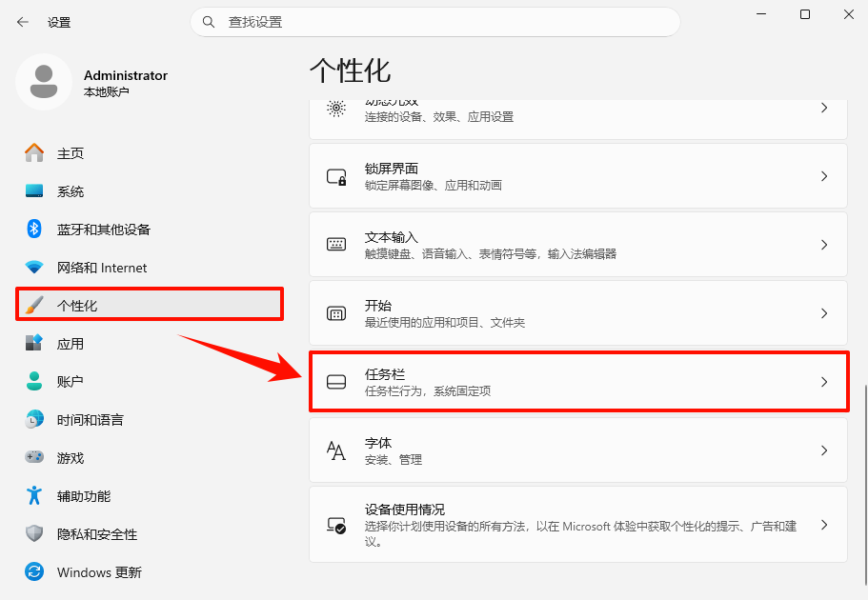The width and height of the screenshot is (868, 600).
Task: Open 账户 section in sidebar
Action: point(150,381)
